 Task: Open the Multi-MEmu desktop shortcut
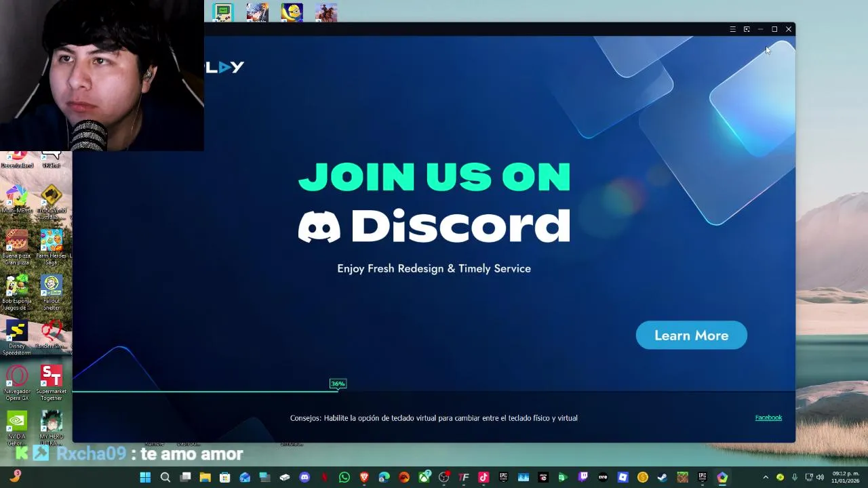17,200
